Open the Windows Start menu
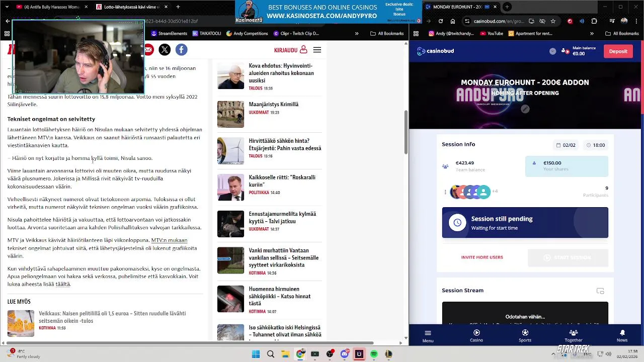Image resolution: width=644 pixels, height=362 pixels. (256, 354)
